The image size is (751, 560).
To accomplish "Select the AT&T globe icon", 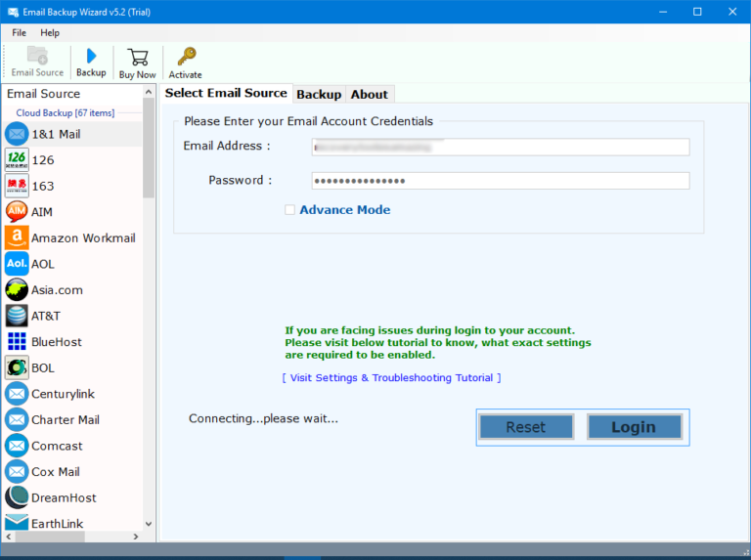I will coord(17,316).
